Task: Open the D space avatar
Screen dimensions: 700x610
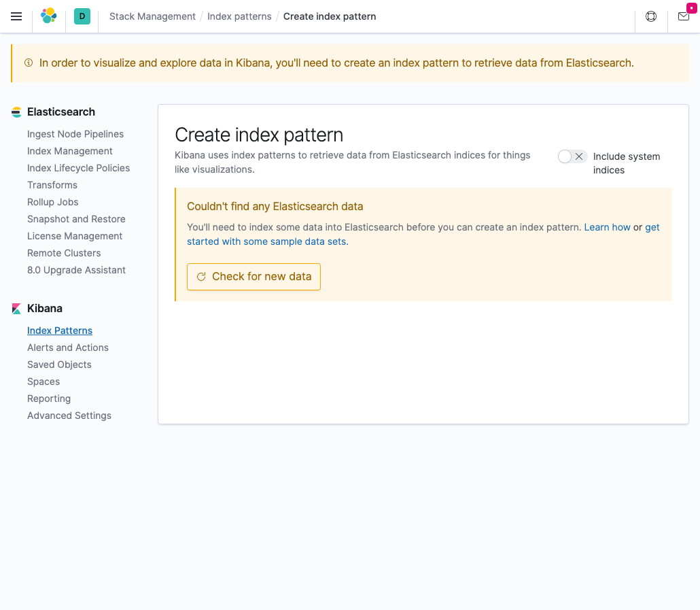Action: (x=82, y=16)
